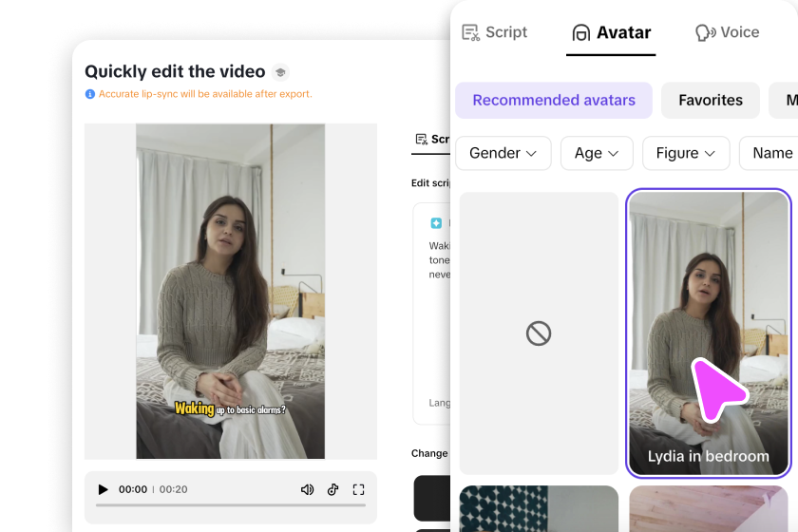
Task: Expand the Age filter dropdown
Action: click(597, 153)
